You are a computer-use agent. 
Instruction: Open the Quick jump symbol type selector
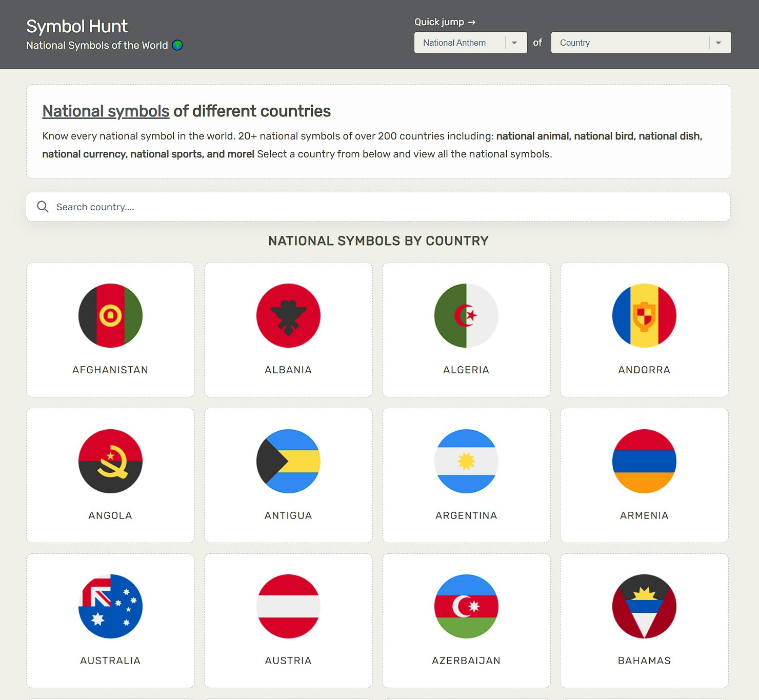470,43
